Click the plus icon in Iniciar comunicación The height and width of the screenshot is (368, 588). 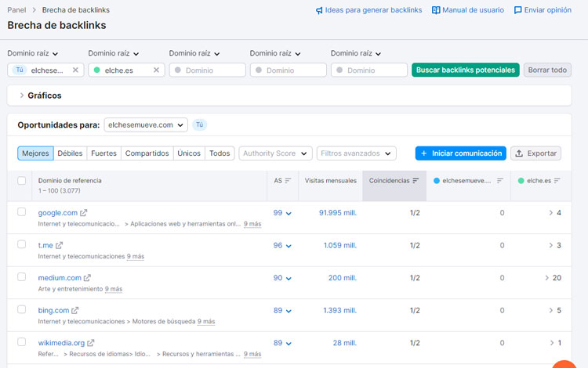tap(423, 153)
